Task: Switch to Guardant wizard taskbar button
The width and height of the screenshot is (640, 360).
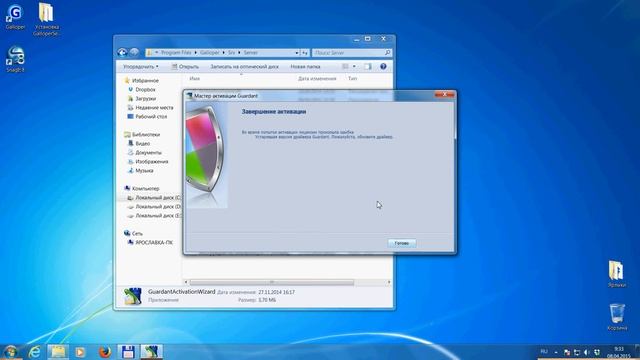Action: click(151, 352)
